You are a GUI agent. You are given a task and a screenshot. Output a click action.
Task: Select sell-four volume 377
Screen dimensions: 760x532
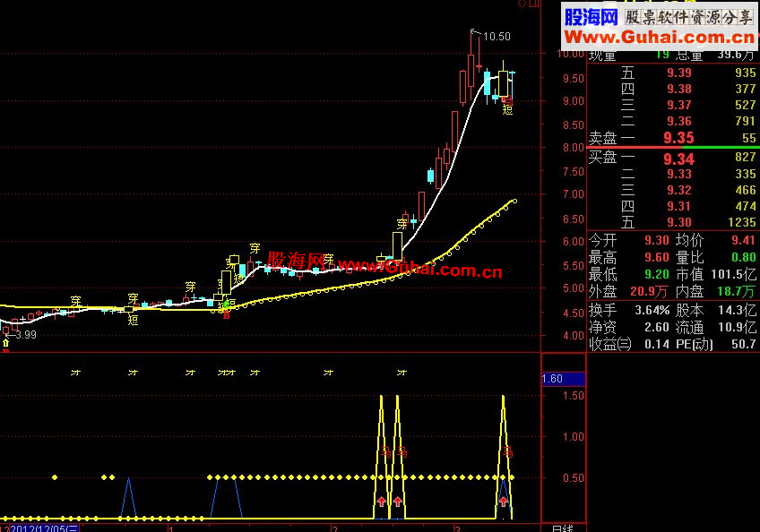pyautogui.click(x=746, y=89)
